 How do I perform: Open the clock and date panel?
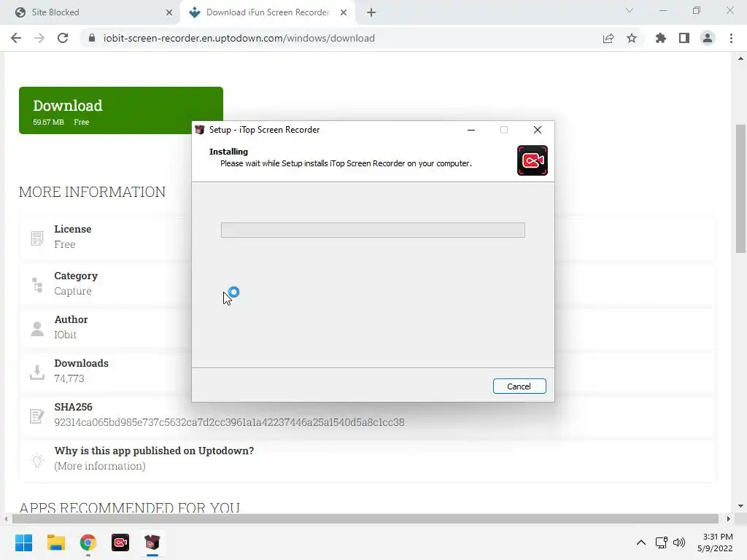pyautogui.click(x=715, y=542)
